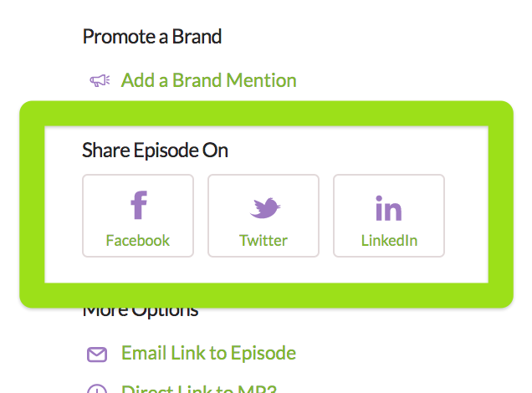Click the round icon beside Direct Link

[97, 389]
